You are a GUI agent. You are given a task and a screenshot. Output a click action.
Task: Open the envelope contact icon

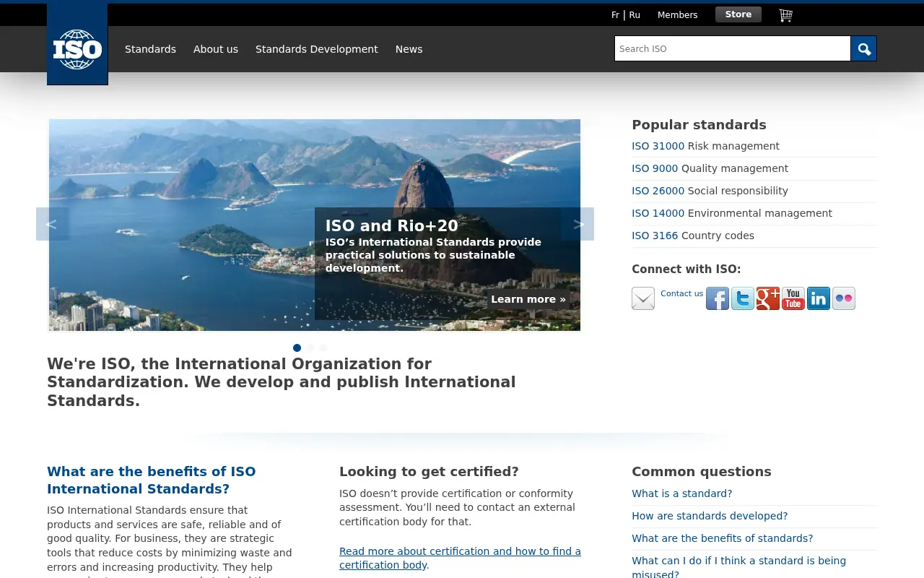click(643, 298)
